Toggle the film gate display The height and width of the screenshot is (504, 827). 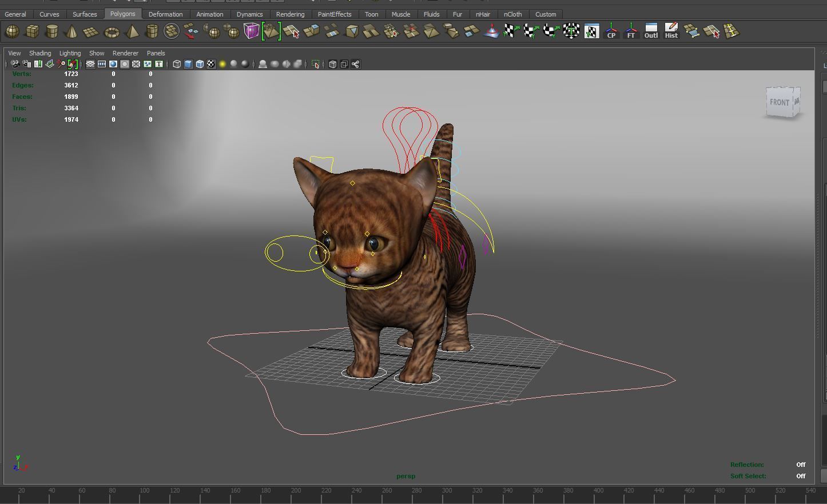[102, 64]
